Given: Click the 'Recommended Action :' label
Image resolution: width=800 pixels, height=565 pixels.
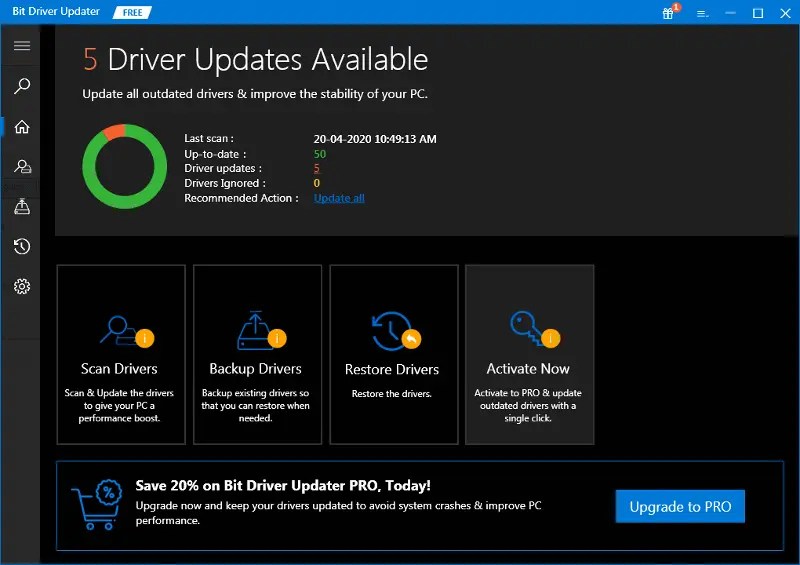Looking at the screenshot, I should (241, 198).
